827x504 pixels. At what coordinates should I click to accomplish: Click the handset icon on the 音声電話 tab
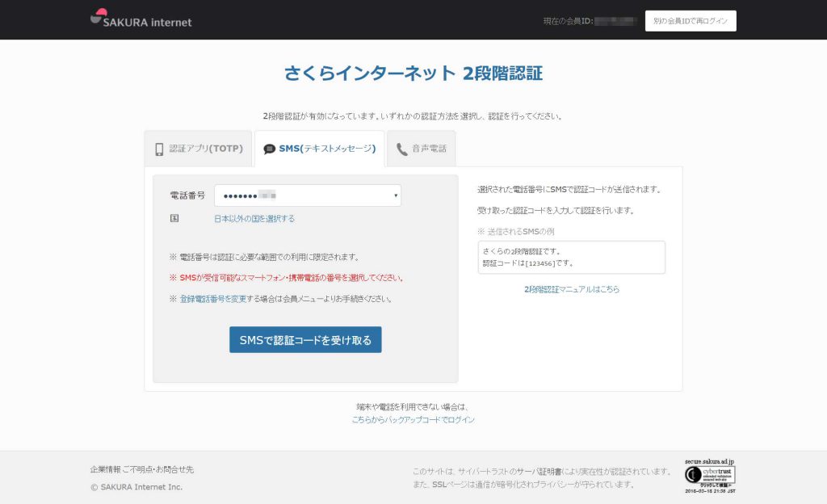coord(402,149)
